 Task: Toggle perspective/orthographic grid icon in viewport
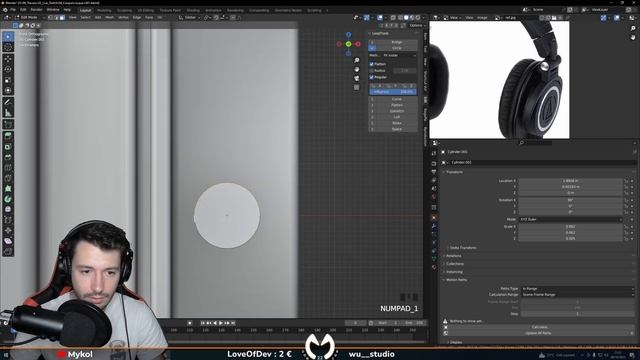tap(356, 87)
